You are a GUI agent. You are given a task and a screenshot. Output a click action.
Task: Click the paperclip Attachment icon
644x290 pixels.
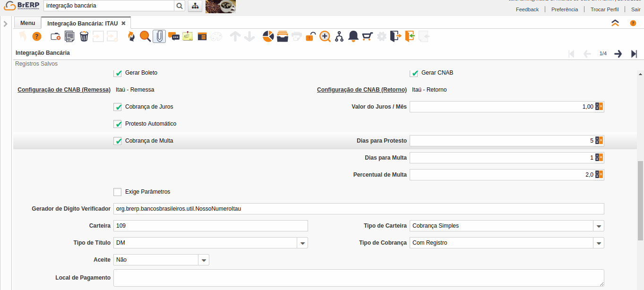[159, 36]
